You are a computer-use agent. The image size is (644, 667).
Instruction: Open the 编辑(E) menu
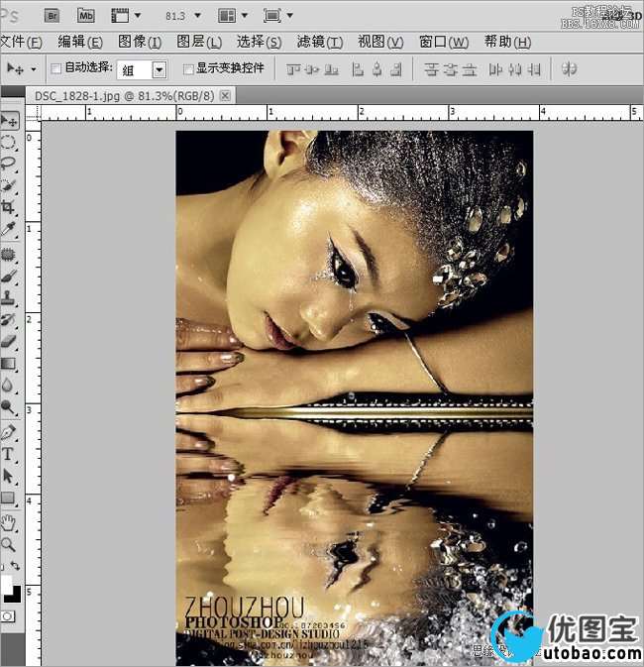(x=80, y=42)
